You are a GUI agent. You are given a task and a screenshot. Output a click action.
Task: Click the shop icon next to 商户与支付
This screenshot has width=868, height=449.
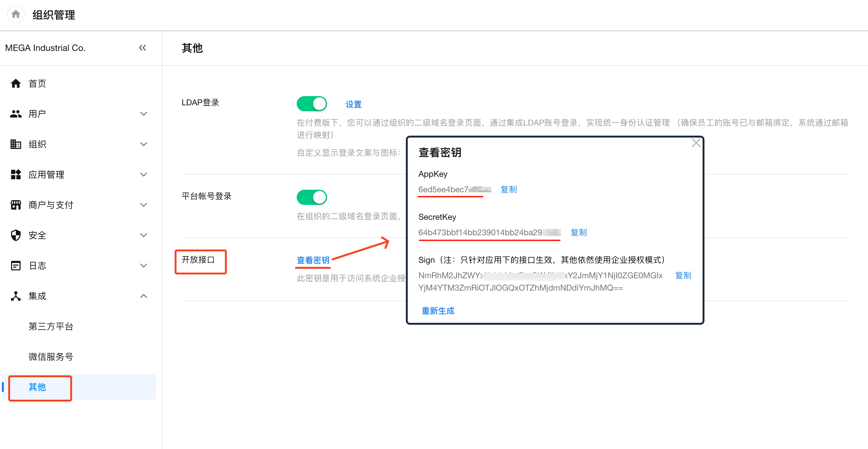(x=15, y=205)
